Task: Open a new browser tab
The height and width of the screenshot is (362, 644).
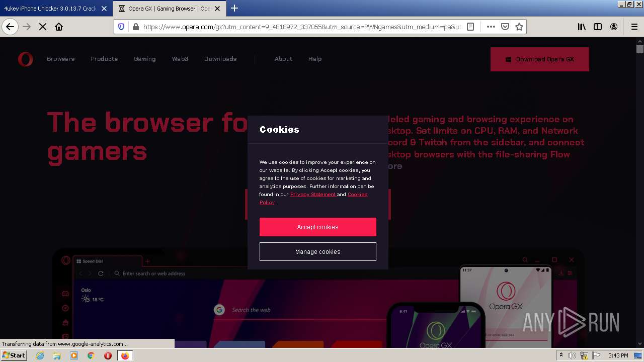Action: pos(234,8)
